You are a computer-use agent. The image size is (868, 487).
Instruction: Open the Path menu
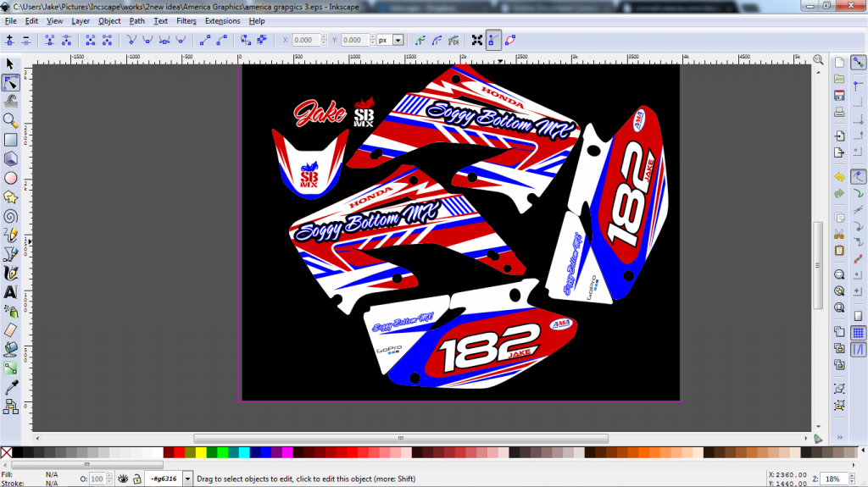[136, 21]
